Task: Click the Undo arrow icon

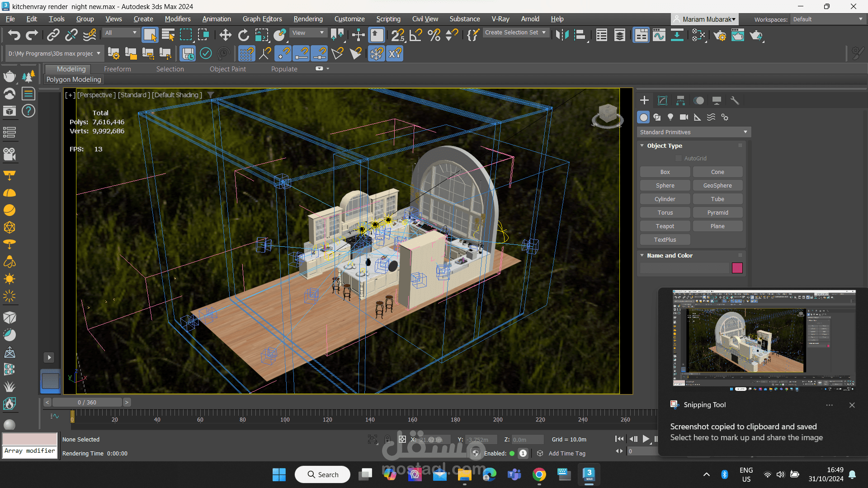Action: (x=14, y=35)
